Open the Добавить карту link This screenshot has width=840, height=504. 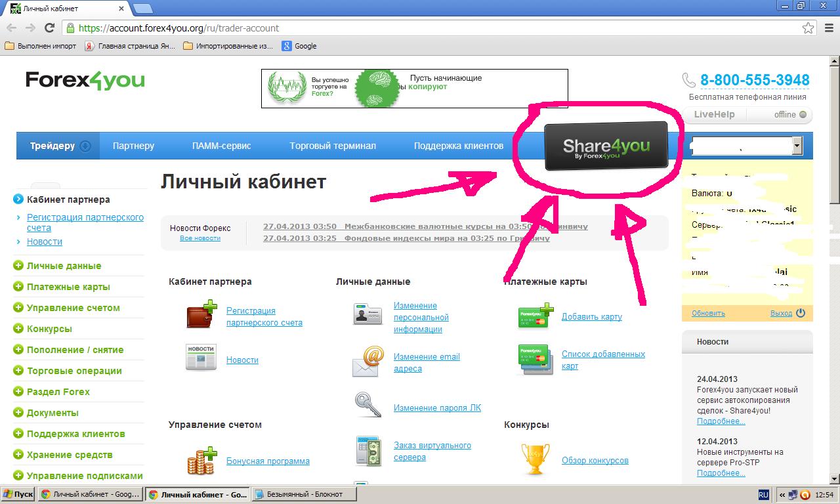[592, 317]
